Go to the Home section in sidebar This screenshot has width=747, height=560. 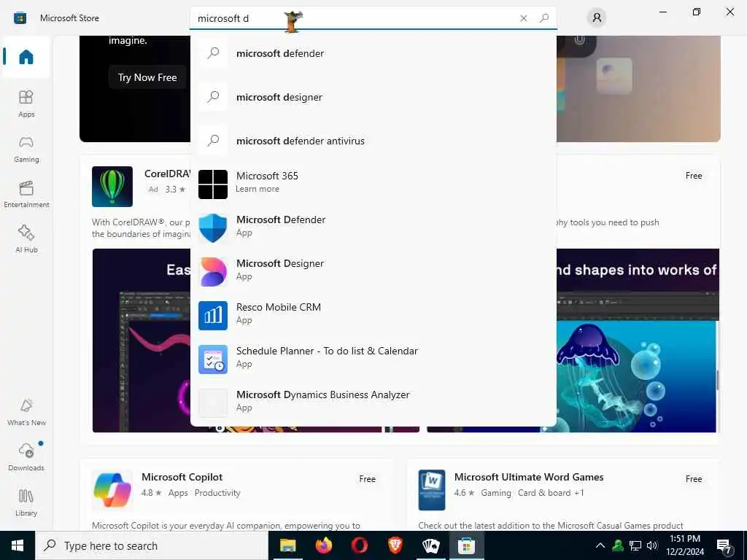26,57
